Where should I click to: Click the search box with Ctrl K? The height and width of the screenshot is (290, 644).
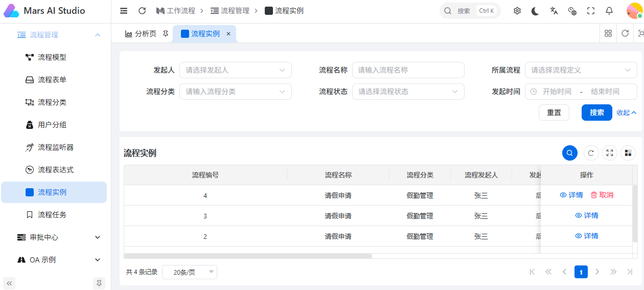[470, 11]
